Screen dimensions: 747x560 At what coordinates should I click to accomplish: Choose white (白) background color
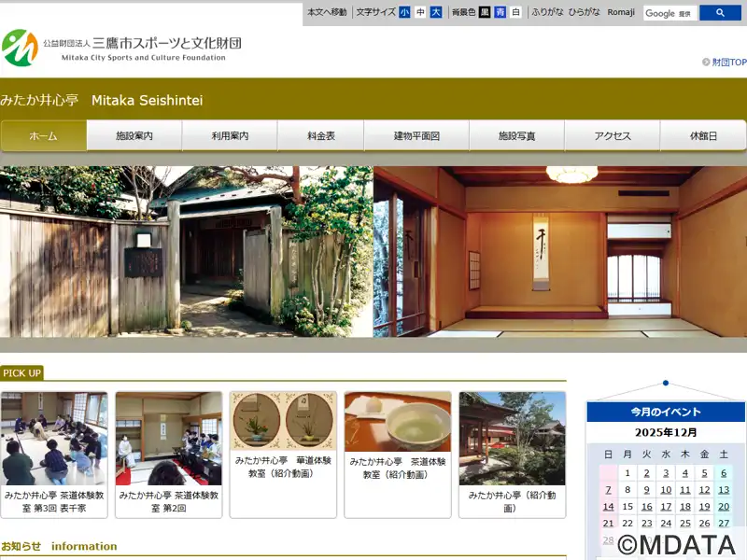point(516,12)
